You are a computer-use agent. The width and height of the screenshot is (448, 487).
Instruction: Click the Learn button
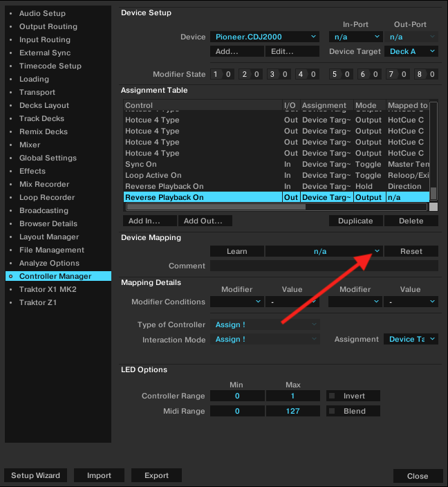point(236,251)
